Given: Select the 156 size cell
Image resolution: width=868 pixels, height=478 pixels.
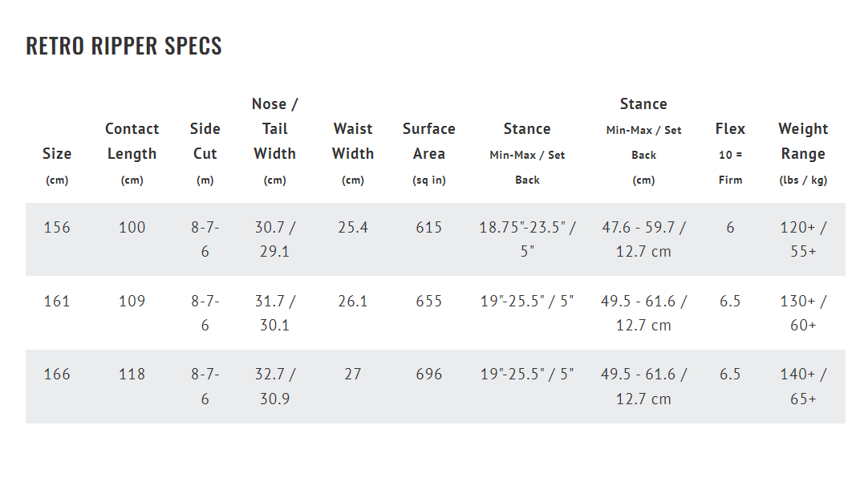Looking at the screenshot, I should tap(57, 228).
